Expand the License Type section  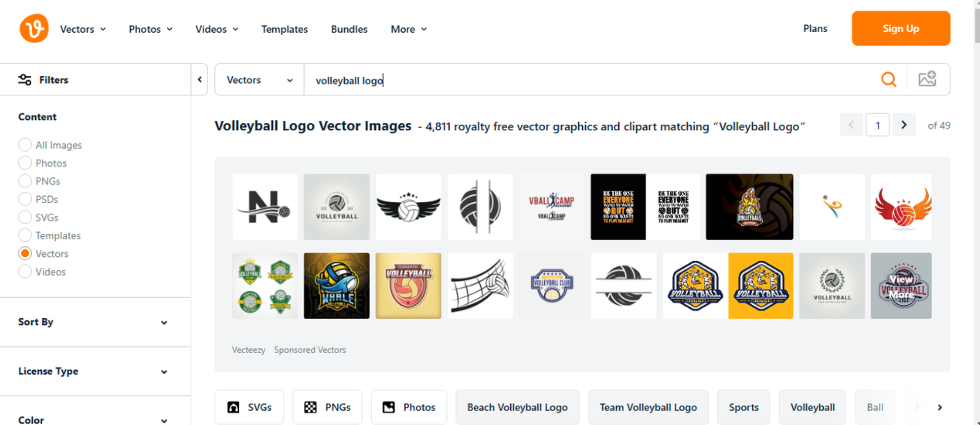(93, 371)
